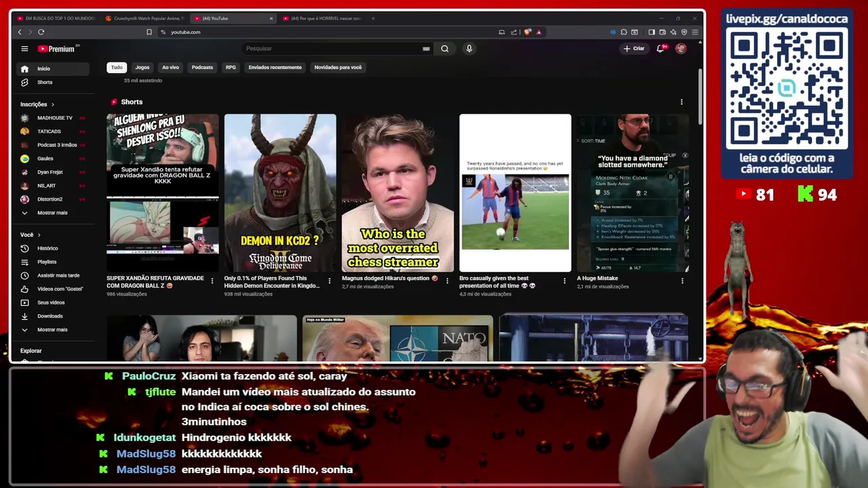Open Seus vídeos in the sidebar
This screenshot has width=868, height=488.
54,302
